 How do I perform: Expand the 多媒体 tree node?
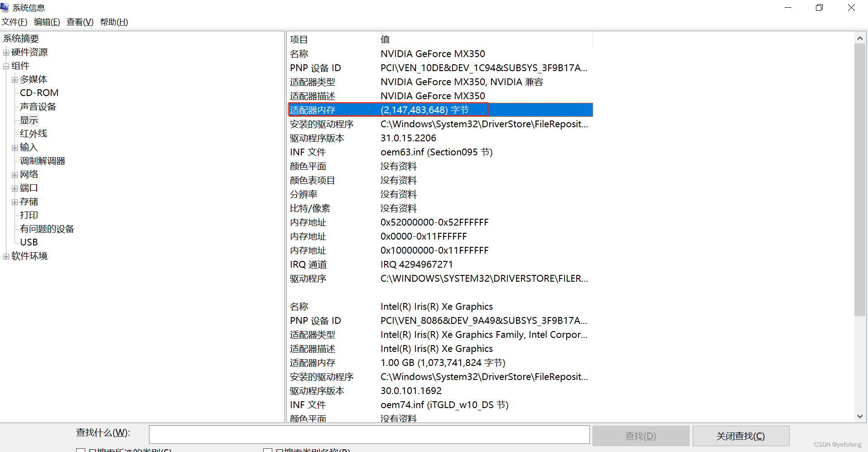[15, 80]
